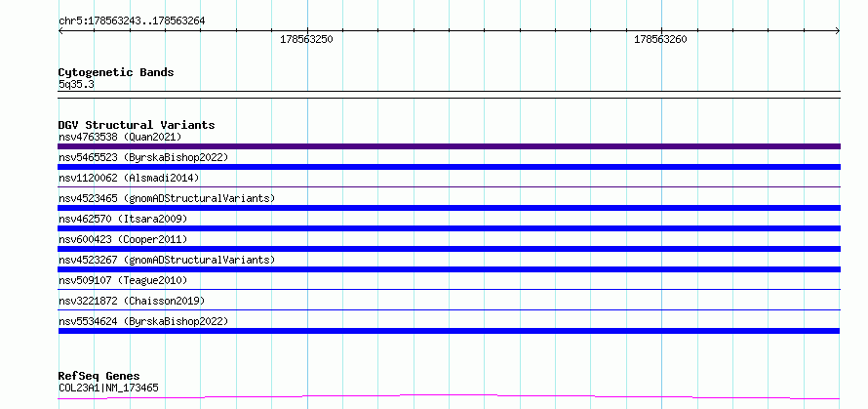Screen dimensions: 868x409
Task: Select the thin blue nsv509107 variant line
Action: point(449,289)
